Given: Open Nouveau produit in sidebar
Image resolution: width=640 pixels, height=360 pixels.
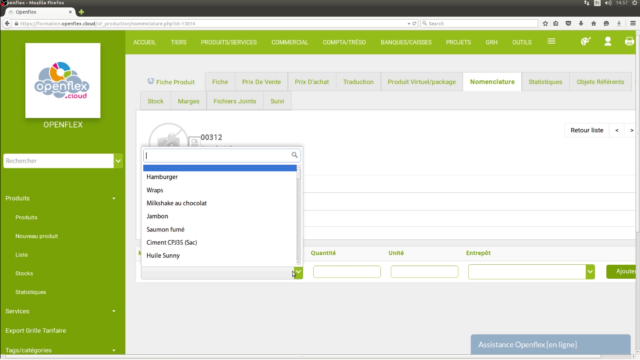Looking at the screenshot, I should point(37,236).
